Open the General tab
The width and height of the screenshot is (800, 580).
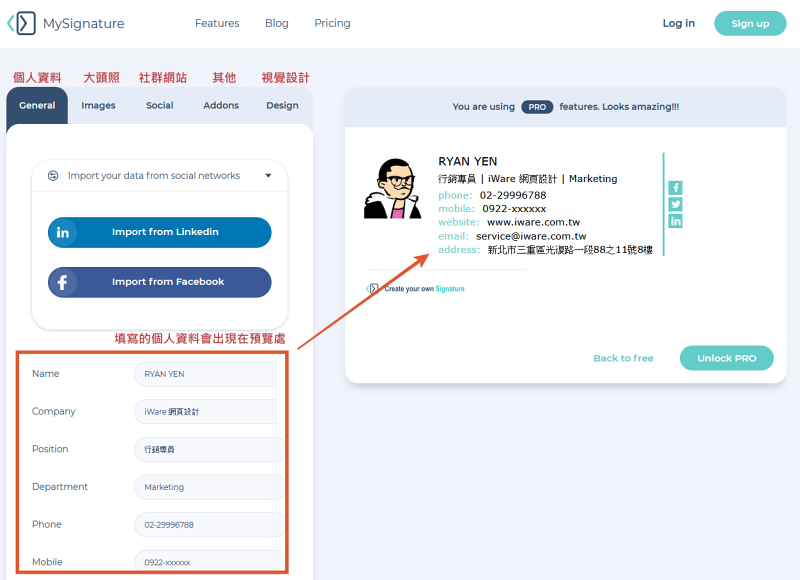(x=37, y=106)
